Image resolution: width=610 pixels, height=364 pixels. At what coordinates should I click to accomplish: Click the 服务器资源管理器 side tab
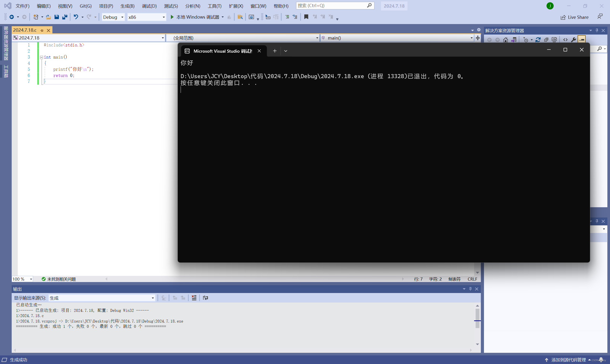pos(6,43)
